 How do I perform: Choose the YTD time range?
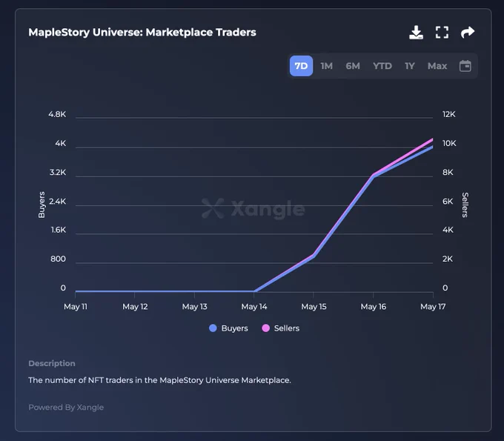382,66
